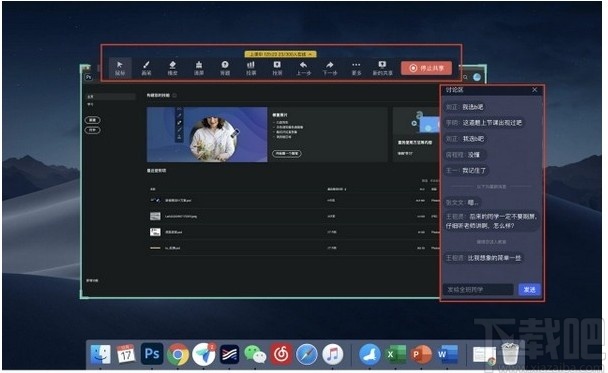Image resolution: width=608 pixels, height=373 pixels.
Task: Open the first .psd file row in recent list
Action: point(294,200)
